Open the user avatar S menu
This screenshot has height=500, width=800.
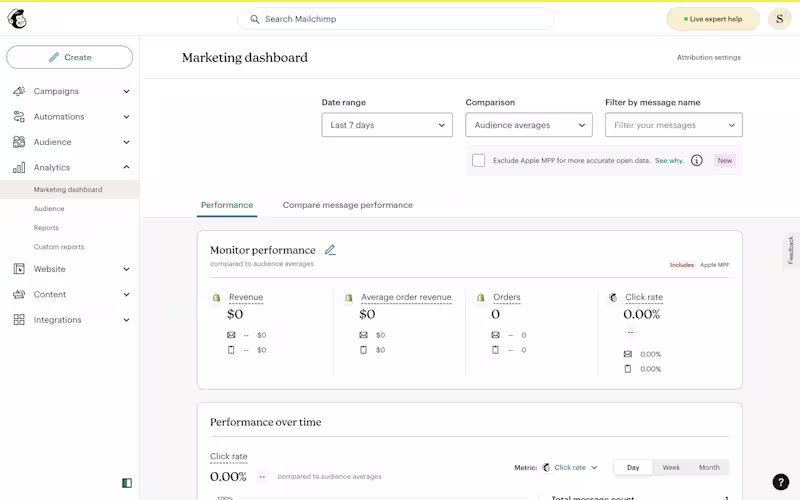(x=779, y=19)
